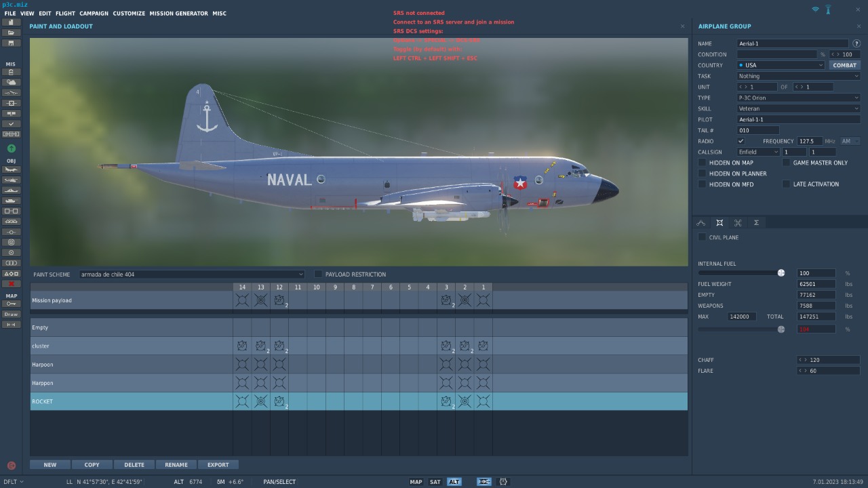Click the Internal Fuel slider handle
Viewport: 868px width, 488px height.
(x=781, y=273)
